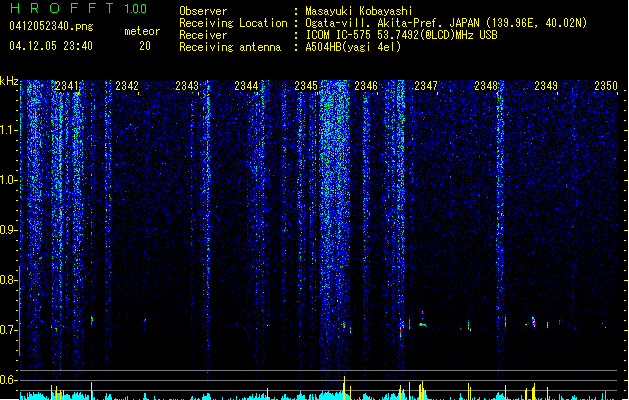Click the Observer label

coord(203,11)
